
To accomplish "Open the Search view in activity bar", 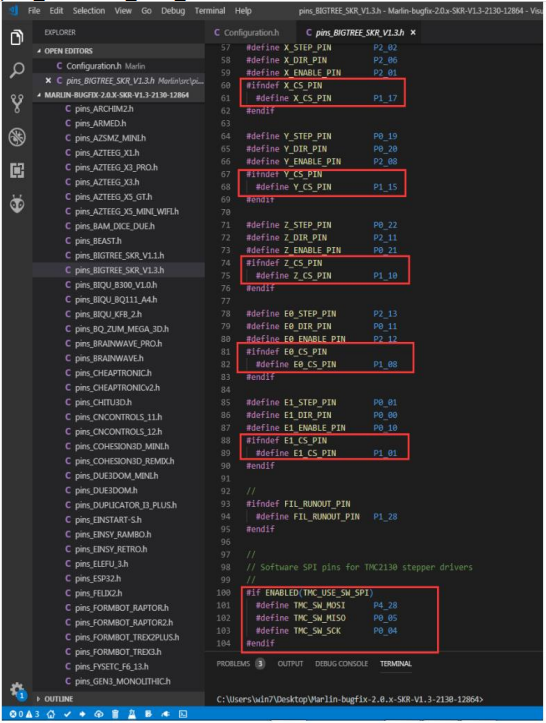I will point(17,70).
